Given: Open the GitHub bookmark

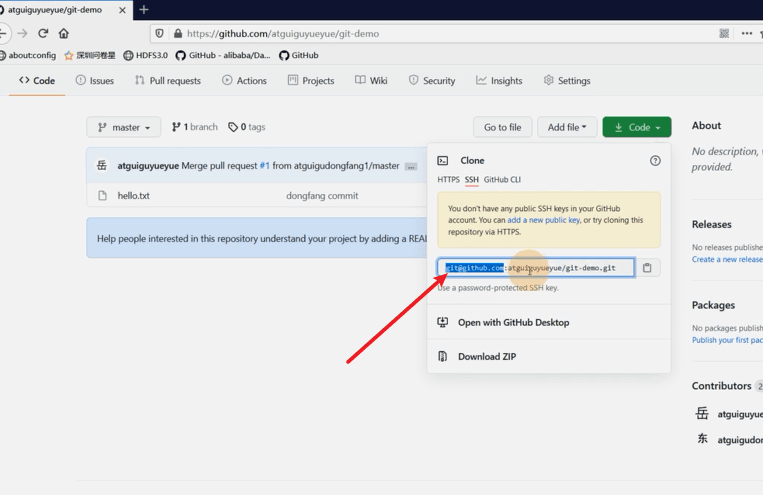Looking at the screenshot, I should pyautogui.click(x=299, y=55).
